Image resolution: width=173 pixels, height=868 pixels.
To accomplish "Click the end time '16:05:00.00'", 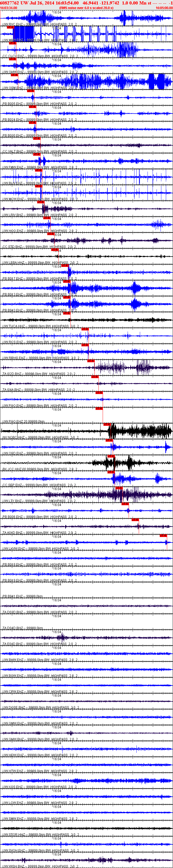I will point(164,8).
